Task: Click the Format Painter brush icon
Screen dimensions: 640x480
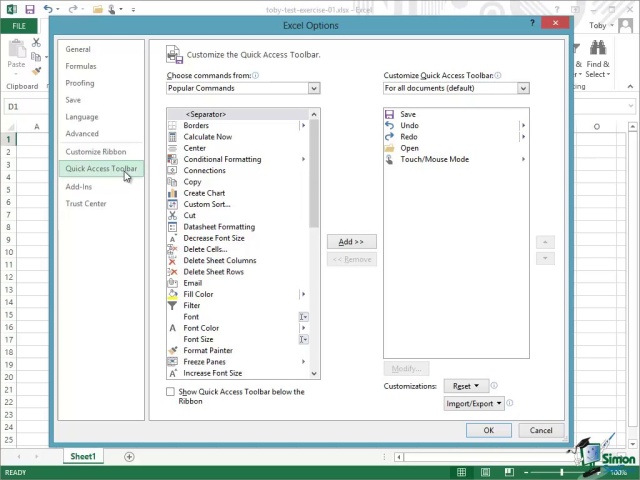Action: [x=173, y=351]
